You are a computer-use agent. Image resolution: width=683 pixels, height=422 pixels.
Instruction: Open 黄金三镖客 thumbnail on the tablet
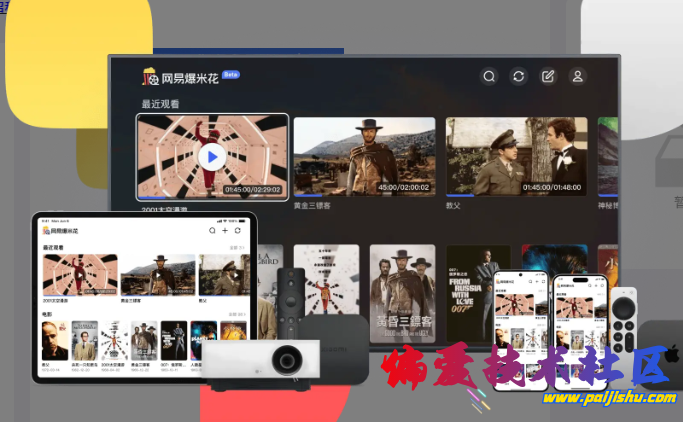(x=157, y=273)
